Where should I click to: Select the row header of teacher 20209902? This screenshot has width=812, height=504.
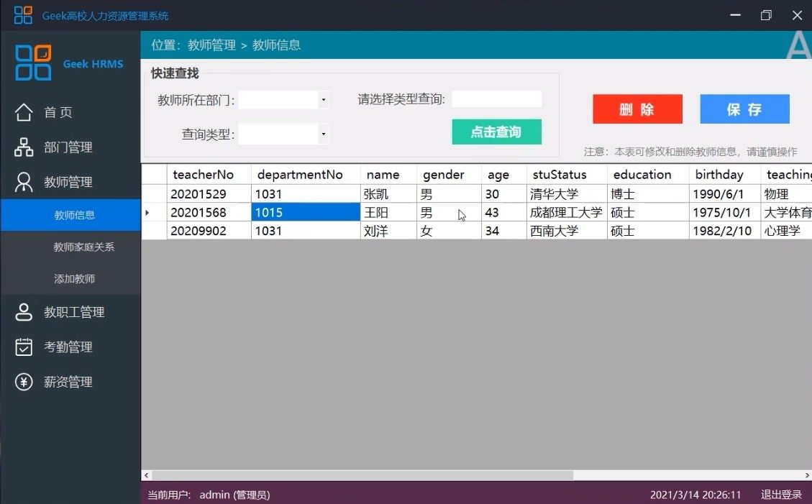pos(155,231)
